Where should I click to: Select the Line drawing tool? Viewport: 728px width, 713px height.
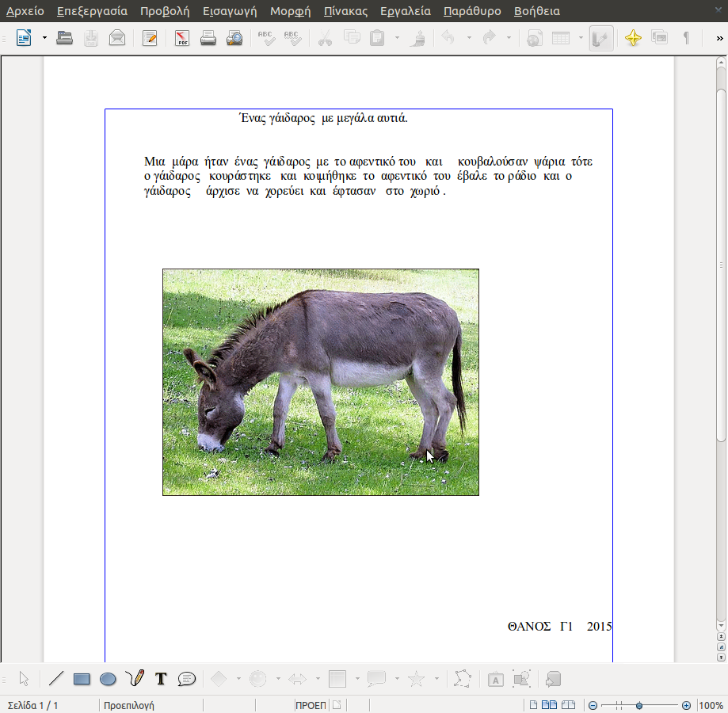tap(55, 679)
